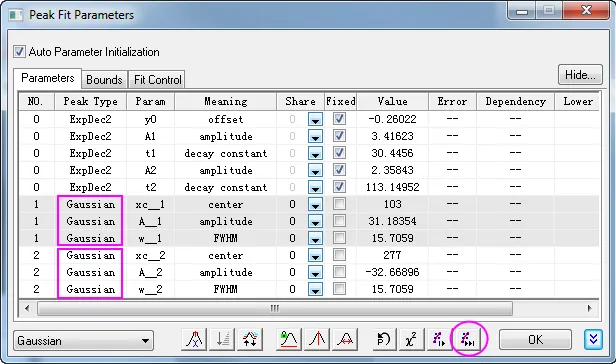
Task: Open the Gaussian peak function combo box
Action: pos(83,340)
